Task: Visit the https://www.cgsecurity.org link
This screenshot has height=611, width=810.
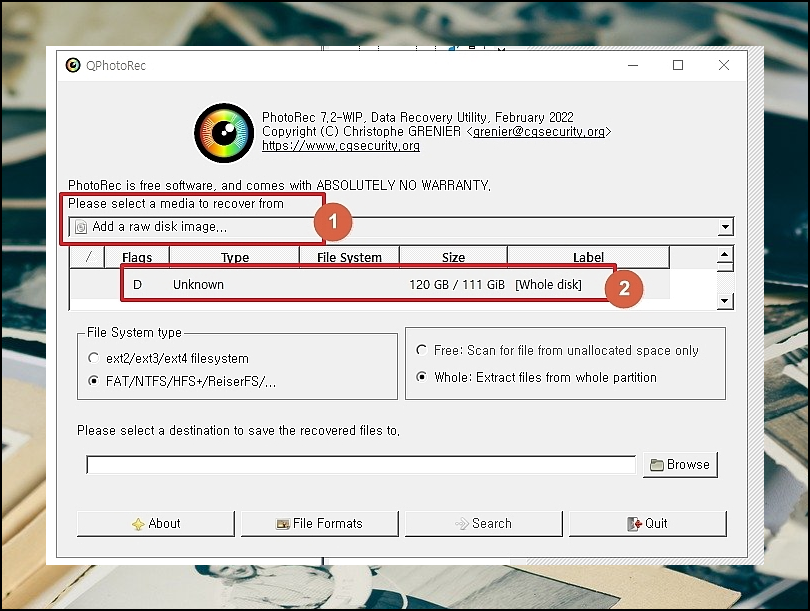Action: 341,146
